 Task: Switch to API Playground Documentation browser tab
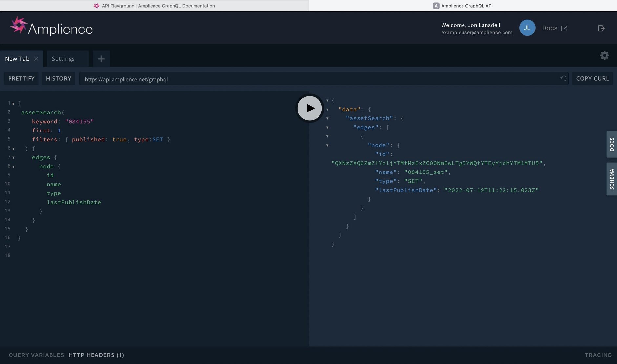(x=154, y=6)
